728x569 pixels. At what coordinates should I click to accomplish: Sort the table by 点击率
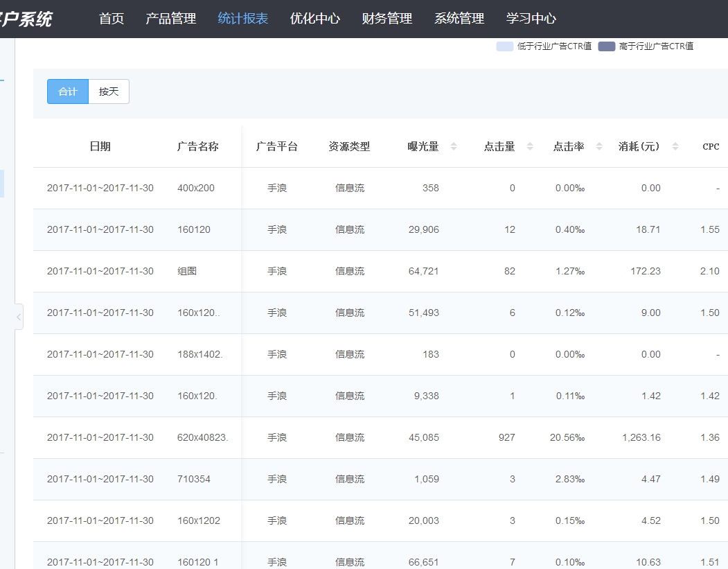pyautogui.click(x=599, y=147)
